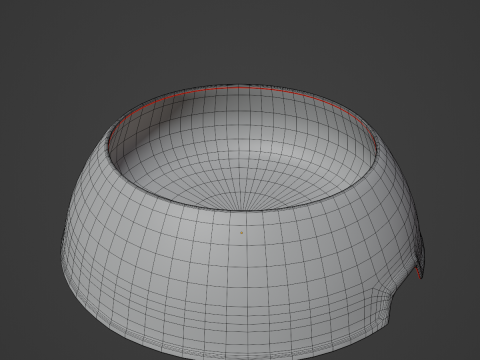The height and width of the screenshot is (360, 480).
Task: Click the orange origin dot on the bowl
Action: click(242, 233)
